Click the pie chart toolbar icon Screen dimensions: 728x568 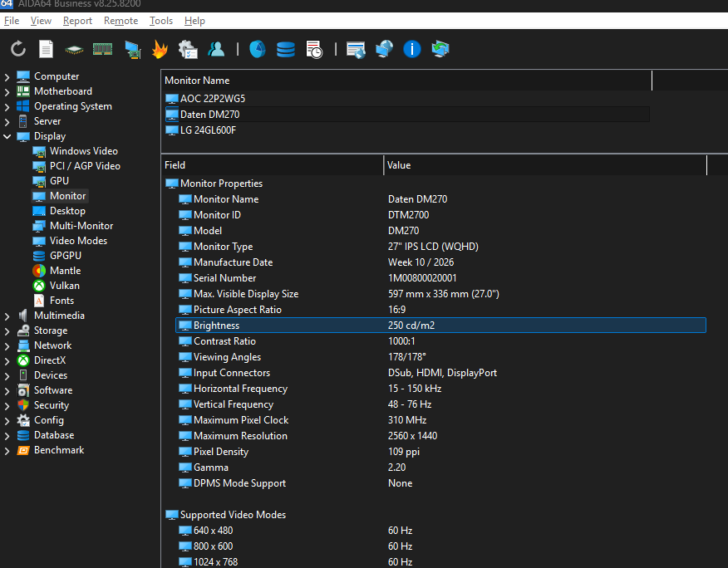click(258, 50)
